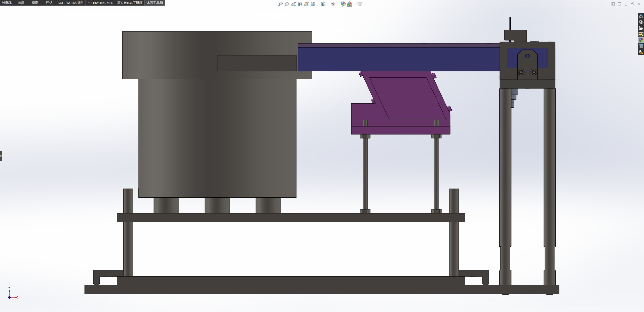Expand View Orientation dropdown arrow

pyautogui.click(x=318, y=4)
